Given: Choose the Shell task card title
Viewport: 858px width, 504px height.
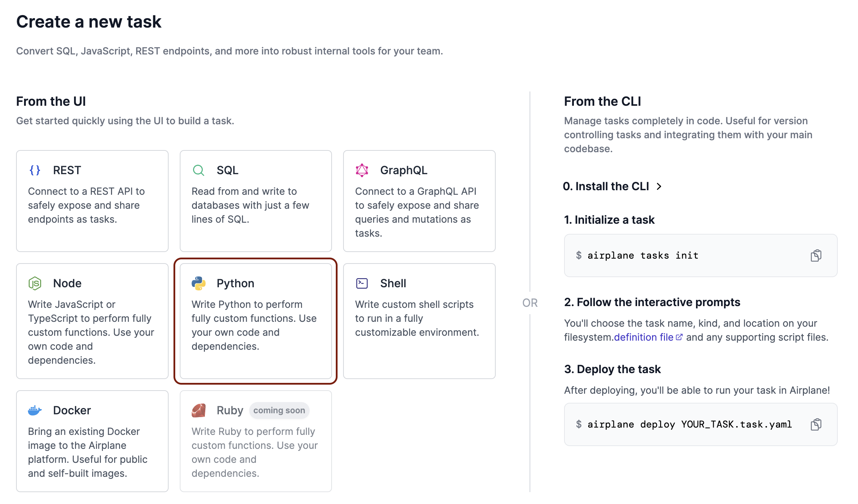Looking at the screenshot, I should click(393, 283).
